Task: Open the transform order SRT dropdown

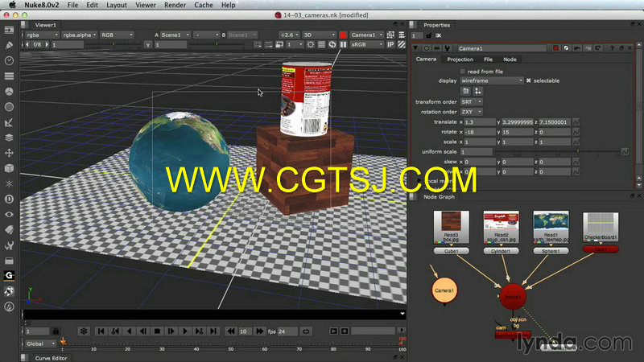Action: [x=472, y=102]
